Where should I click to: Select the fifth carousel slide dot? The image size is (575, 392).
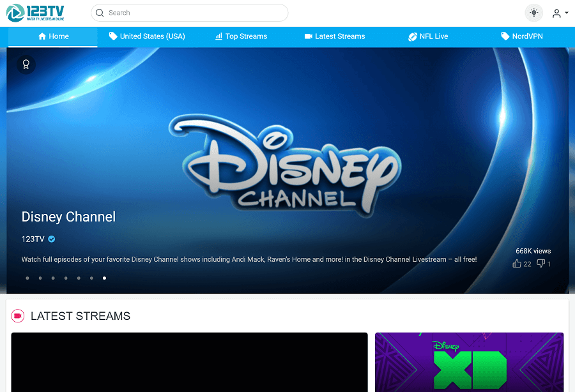click(x=79, y=278)
